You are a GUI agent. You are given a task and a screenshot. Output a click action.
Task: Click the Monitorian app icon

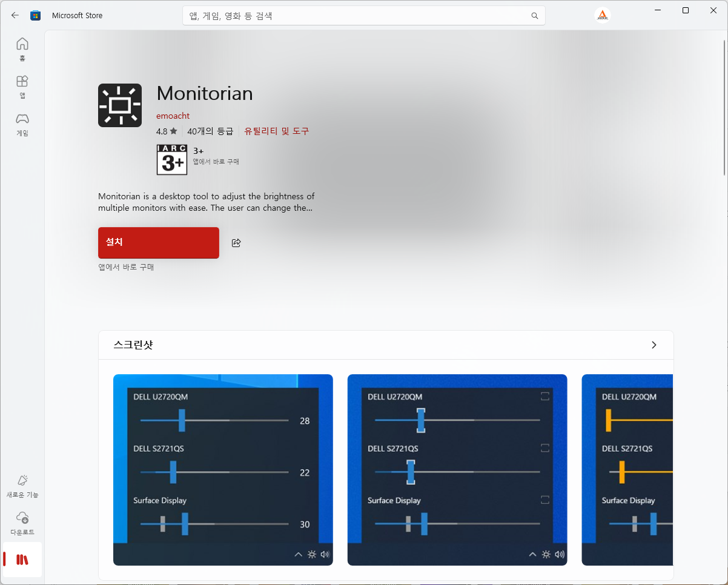pyautogui.click(x=120, y=105)
